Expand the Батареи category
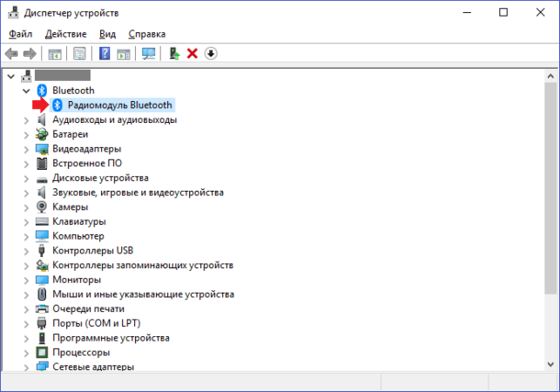560x392 pixels. click(x=26, y=135)
